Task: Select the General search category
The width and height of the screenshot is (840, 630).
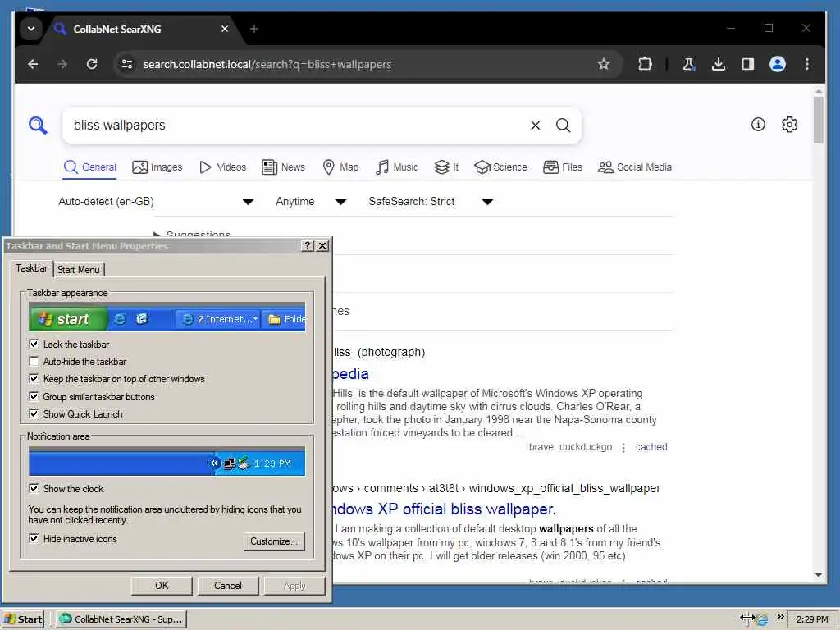Action: click(90, 167)
